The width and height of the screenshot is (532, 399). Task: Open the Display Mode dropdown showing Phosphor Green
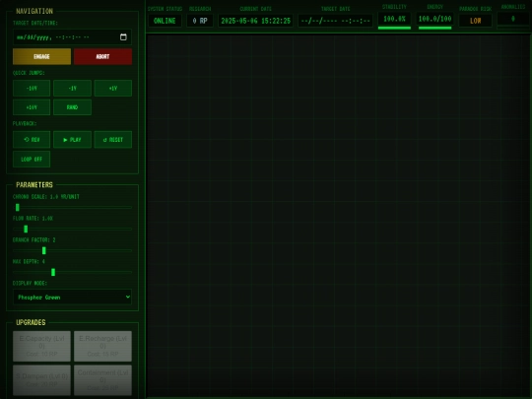[72, 298]
